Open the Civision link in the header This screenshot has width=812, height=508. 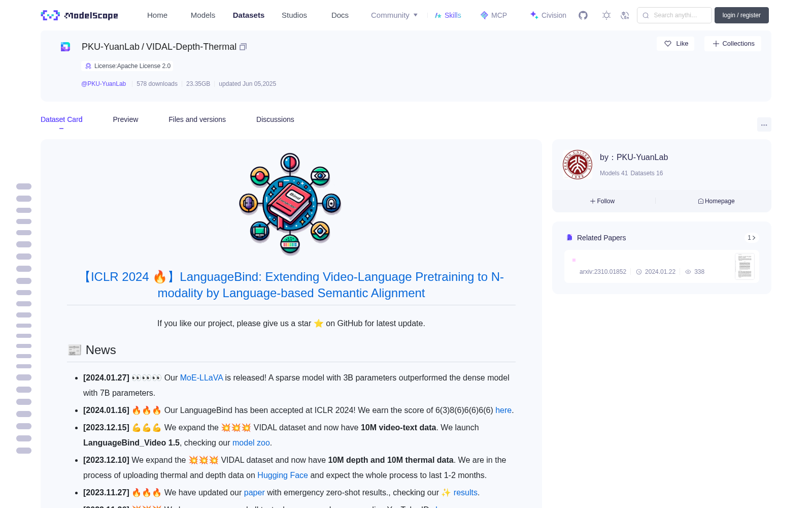click(x=548, y=15)
